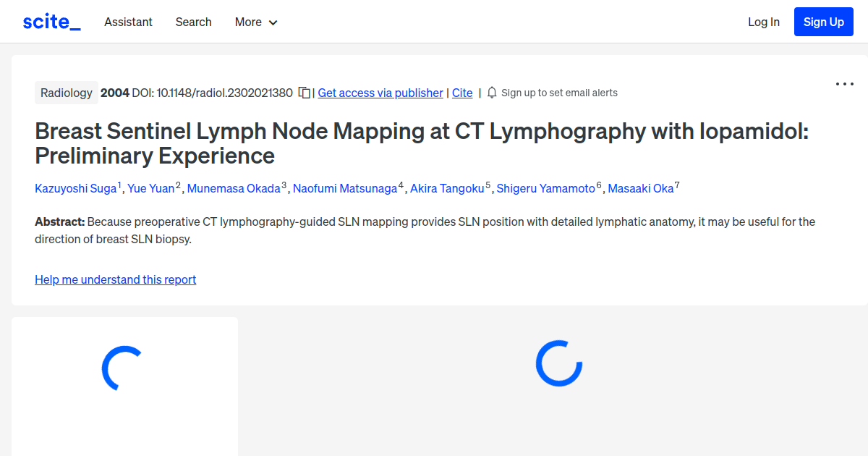This screenshot has width=868, height=456.
Task: Open the three-dot overflow menu
Action: (x=844, y=84)
